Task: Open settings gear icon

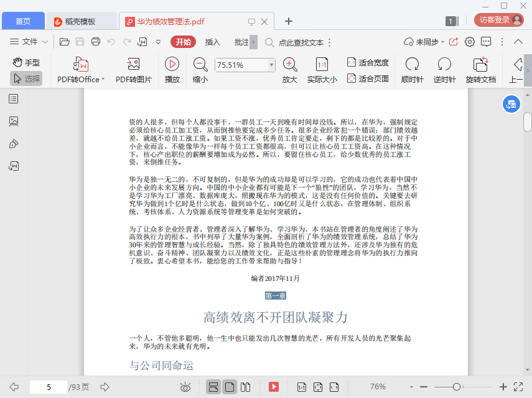Action: tap(470, 42)
